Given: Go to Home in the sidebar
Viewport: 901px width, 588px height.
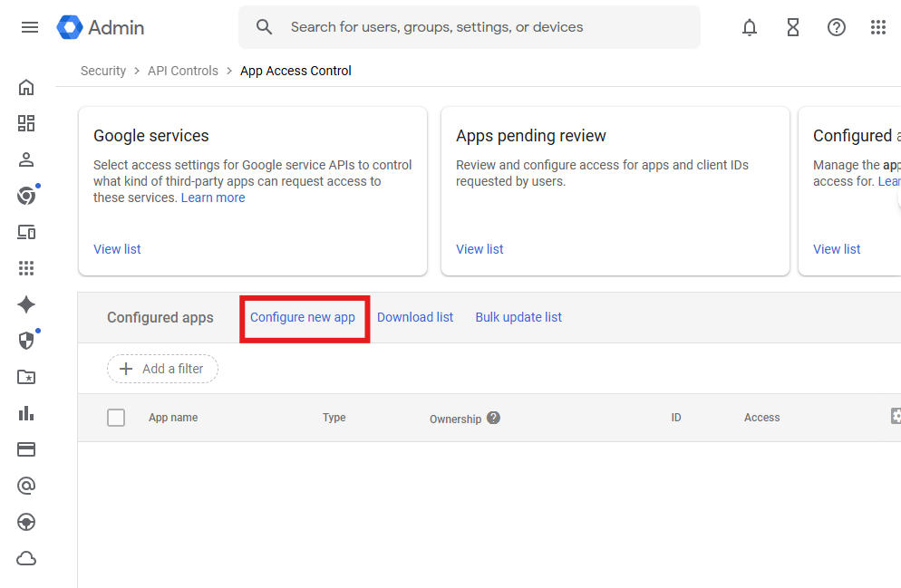Looking at the screenshot, I should (x=26, y=87).
